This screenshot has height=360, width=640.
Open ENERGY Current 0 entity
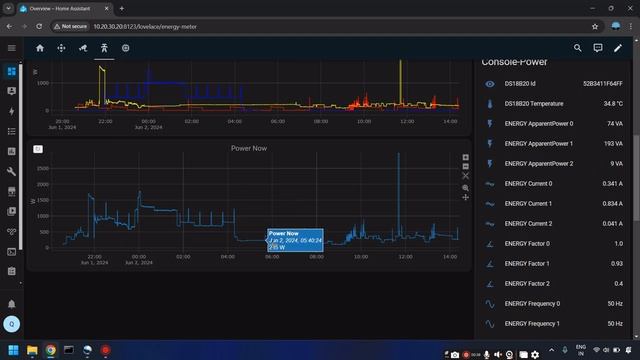click(553, 184)
